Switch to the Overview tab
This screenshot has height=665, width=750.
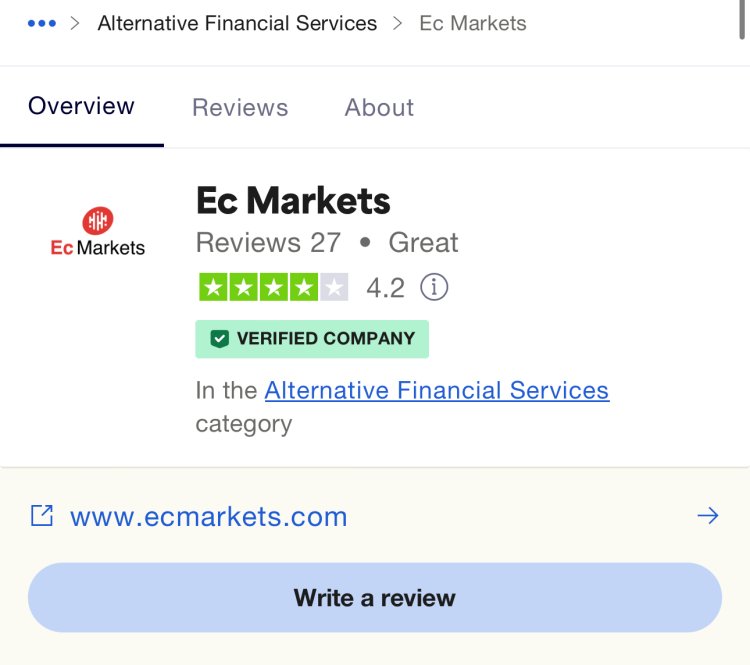coord(81,106)
